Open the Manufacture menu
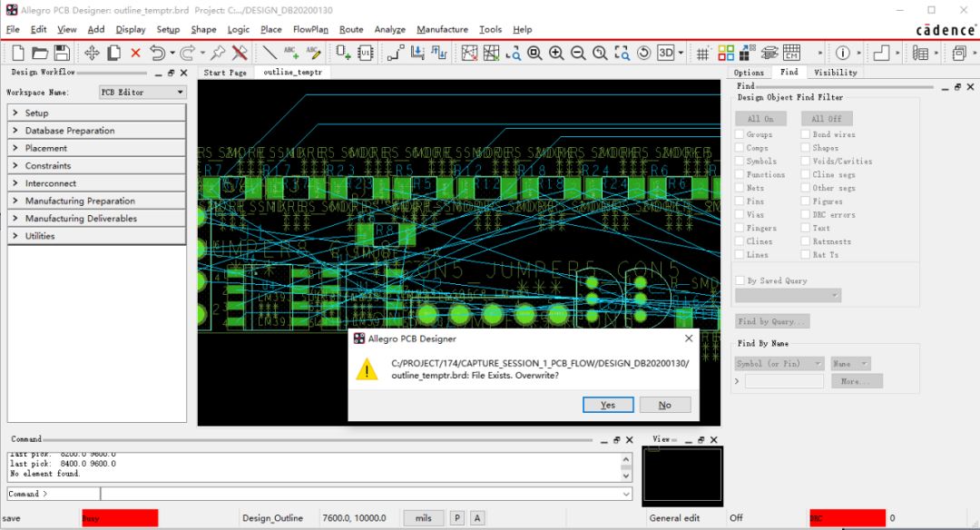 [x=443, y=29]
